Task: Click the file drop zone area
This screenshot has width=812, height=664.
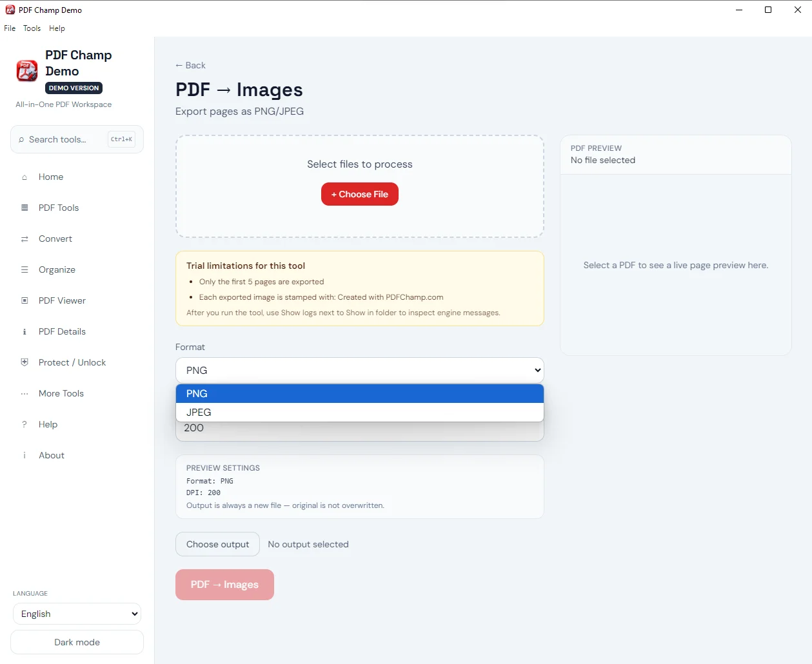Action: click(360, 186)
